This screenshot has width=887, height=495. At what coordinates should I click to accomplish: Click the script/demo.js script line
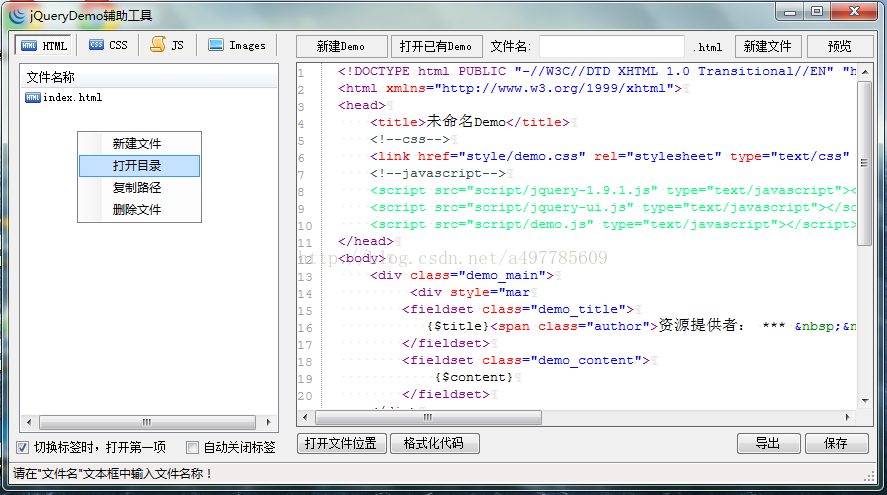click(613, 224)
